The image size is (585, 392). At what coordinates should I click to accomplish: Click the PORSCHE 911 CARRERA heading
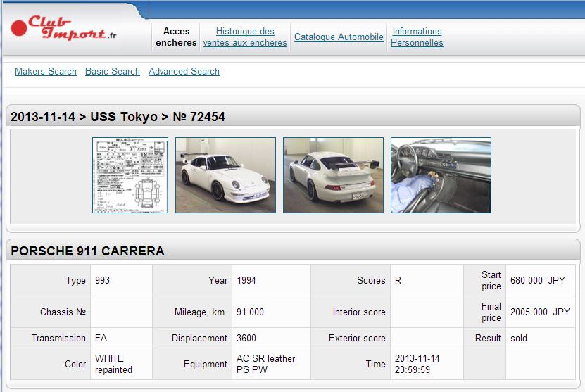tap(87, 251)
